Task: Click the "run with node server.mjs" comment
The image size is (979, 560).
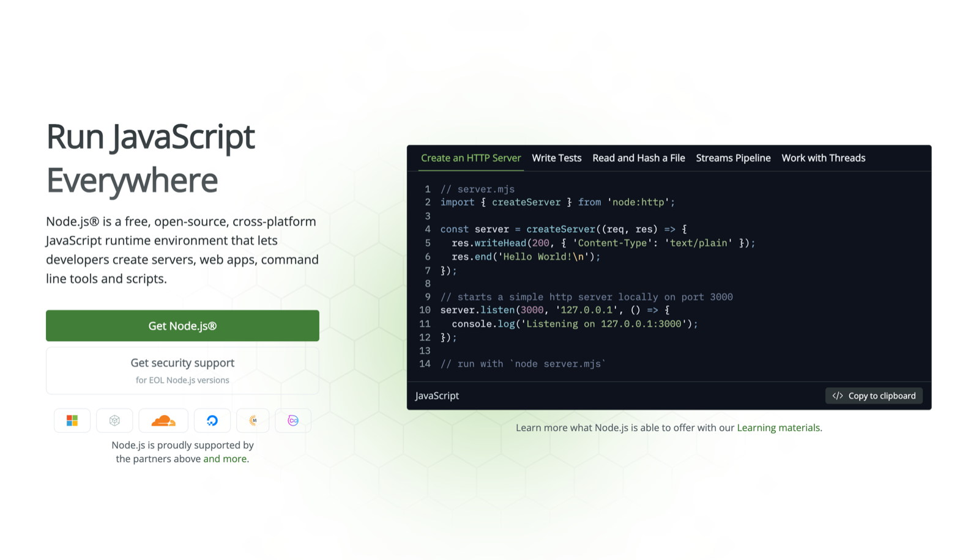Action: [523, 364]
